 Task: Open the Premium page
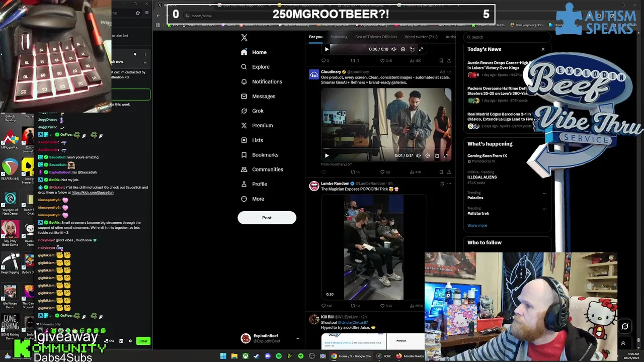pos(257,125)
